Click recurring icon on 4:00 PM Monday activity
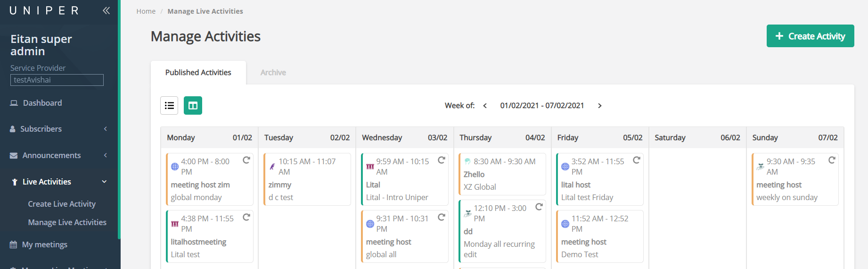868x269 pixels. pos(246,160)
